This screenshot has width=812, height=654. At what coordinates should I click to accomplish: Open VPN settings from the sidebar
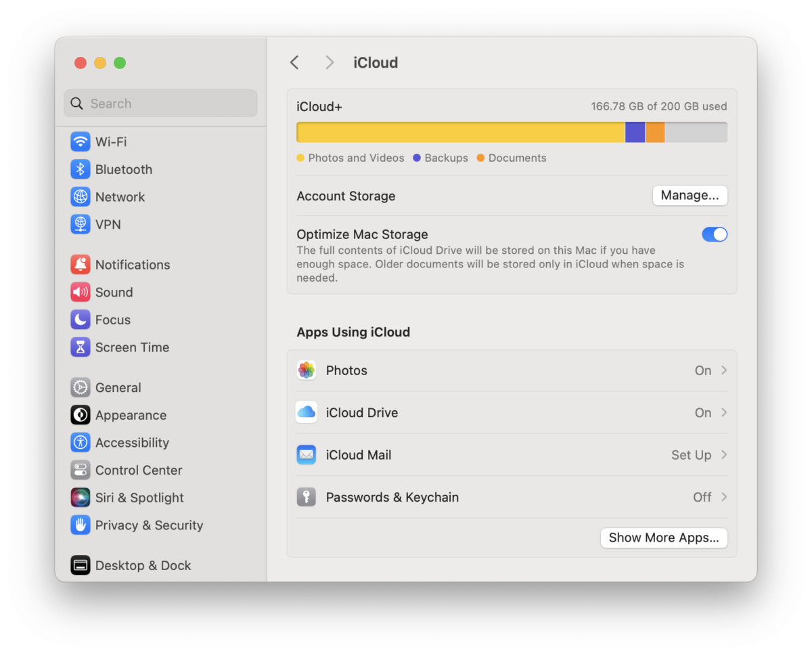click(80, 224)
